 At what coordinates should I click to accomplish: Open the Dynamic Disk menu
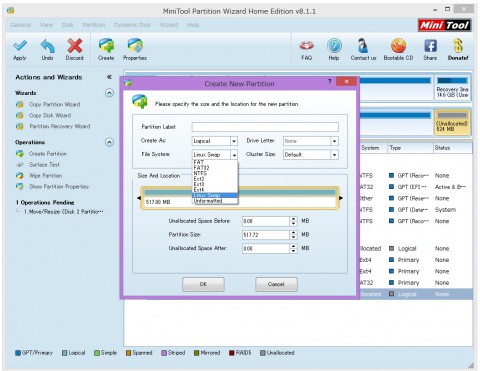coord(132,25)
